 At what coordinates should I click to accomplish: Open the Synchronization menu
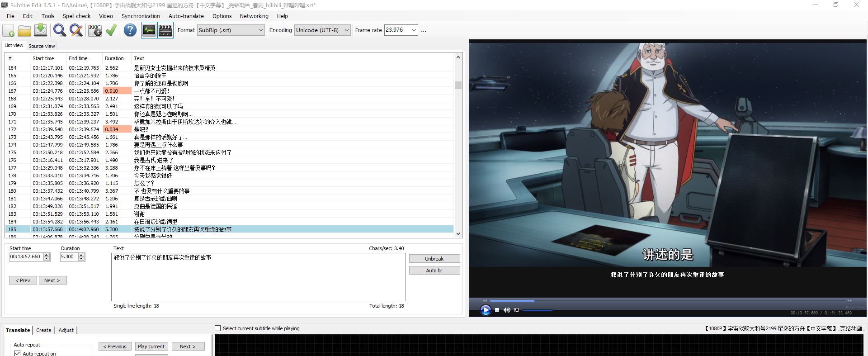coord(141,16)
